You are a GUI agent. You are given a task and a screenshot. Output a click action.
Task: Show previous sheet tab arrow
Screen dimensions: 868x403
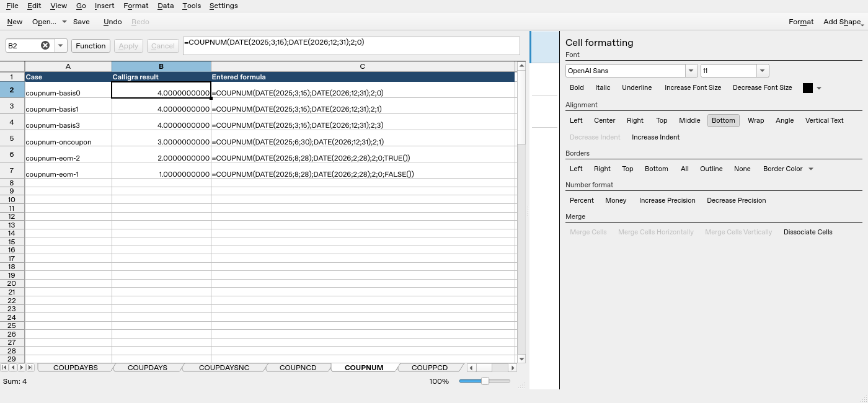point(13,368)
